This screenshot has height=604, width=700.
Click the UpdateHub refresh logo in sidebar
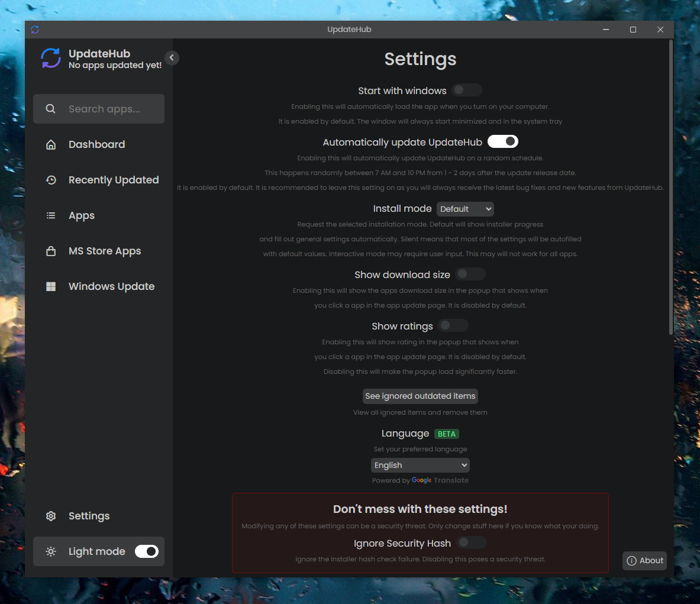pyautogui.click(x=51, y=59)
